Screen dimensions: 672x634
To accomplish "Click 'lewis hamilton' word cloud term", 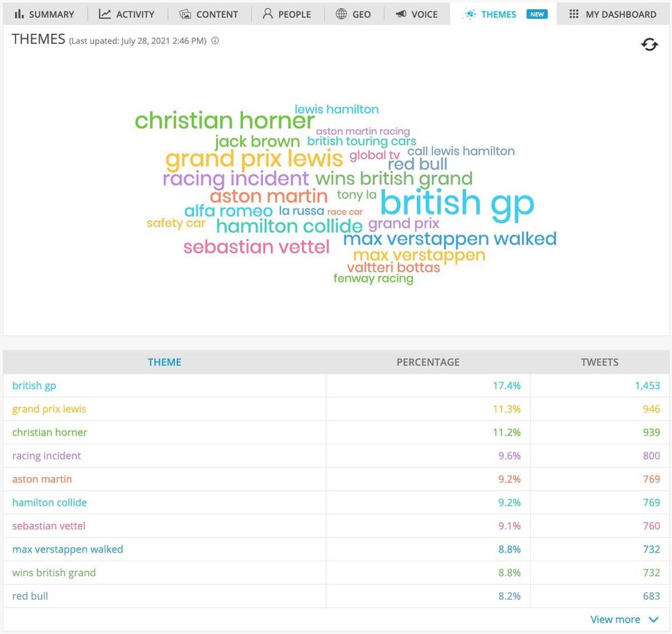I will pos(336,109).
